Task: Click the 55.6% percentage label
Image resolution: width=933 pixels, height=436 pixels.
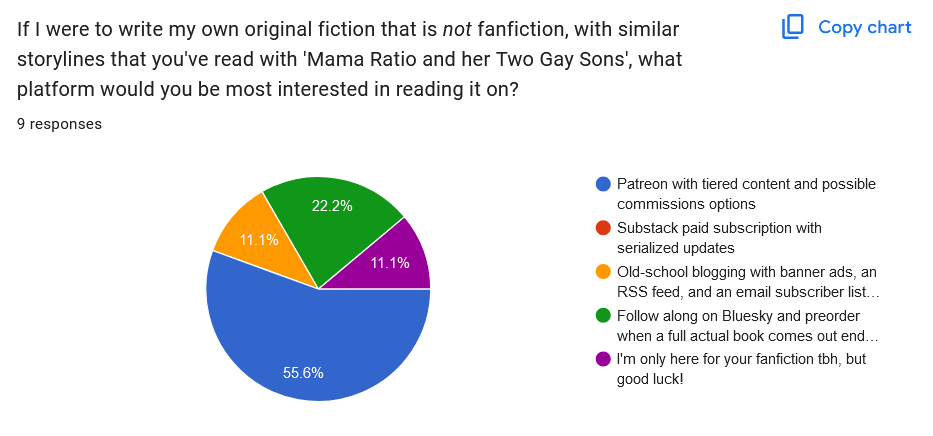Action: [x=303, y=373]
